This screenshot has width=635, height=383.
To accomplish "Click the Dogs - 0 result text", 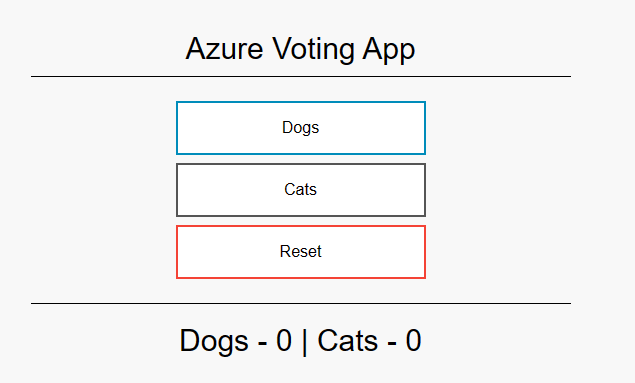I will (x=236, y=341).
